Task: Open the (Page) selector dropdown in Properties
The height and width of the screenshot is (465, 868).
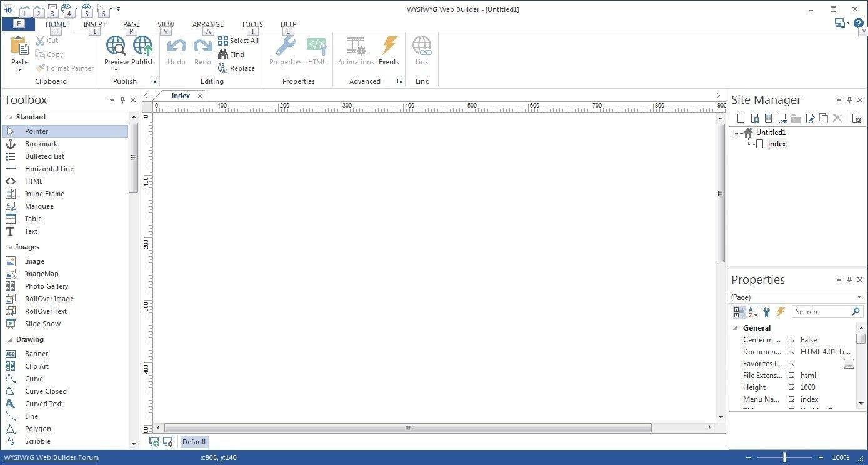Action: (859, 297)
